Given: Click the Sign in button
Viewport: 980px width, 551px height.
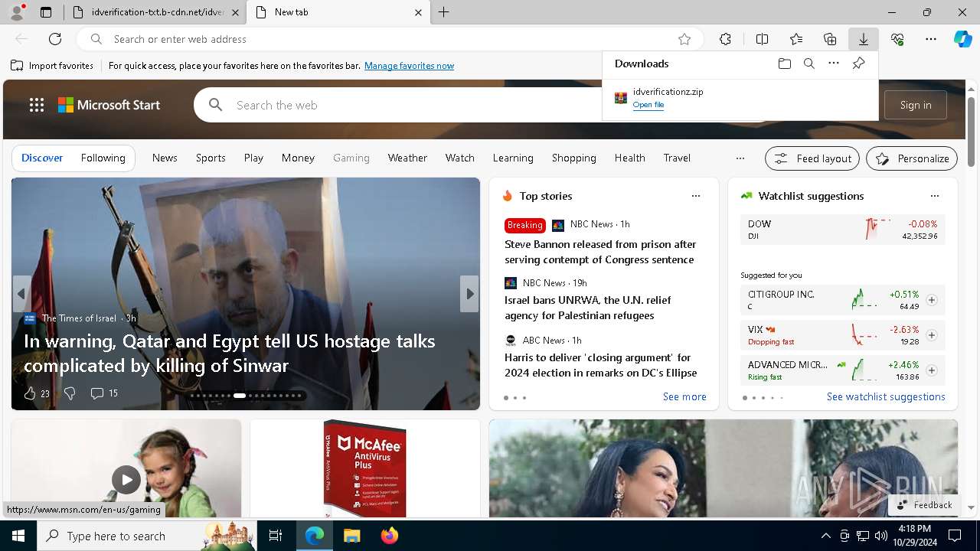Looking at the screenshot, I should pos(916,105).
